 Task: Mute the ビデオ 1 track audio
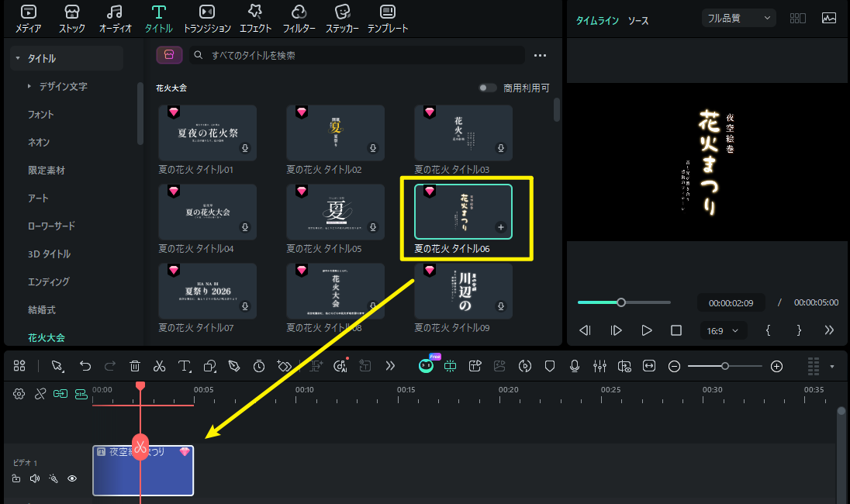35,478
